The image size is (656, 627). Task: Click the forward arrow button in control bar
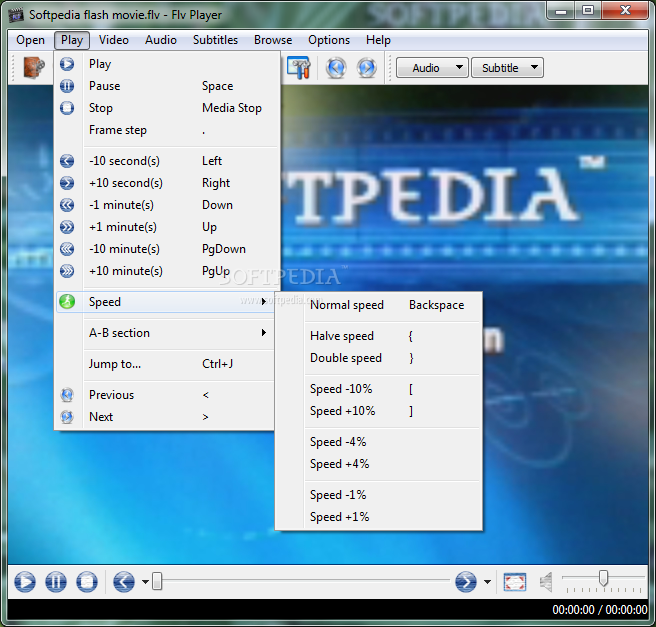tap(466, 582)
